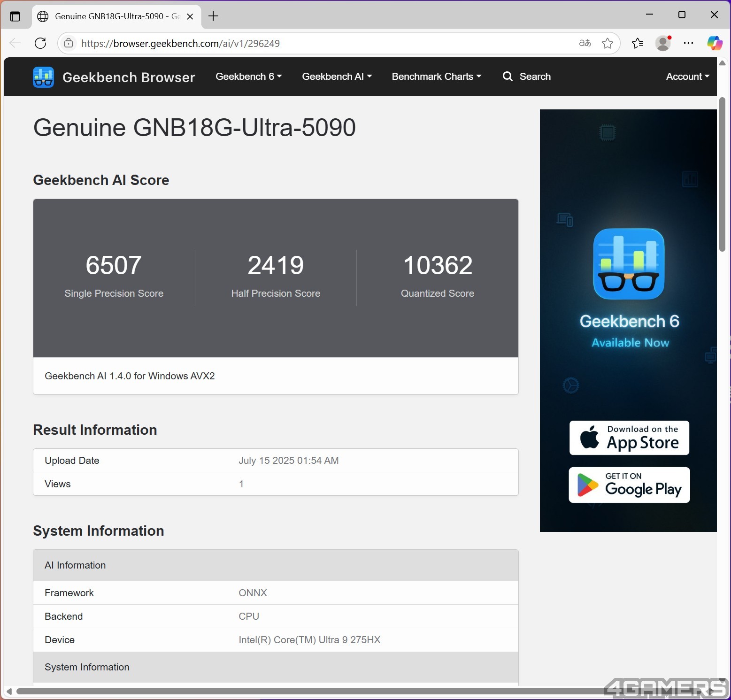Image resolution: width=731 pixels, height=700 pixels.
Task: Add page to favorites star icon
Action: (x=607, y=43)
